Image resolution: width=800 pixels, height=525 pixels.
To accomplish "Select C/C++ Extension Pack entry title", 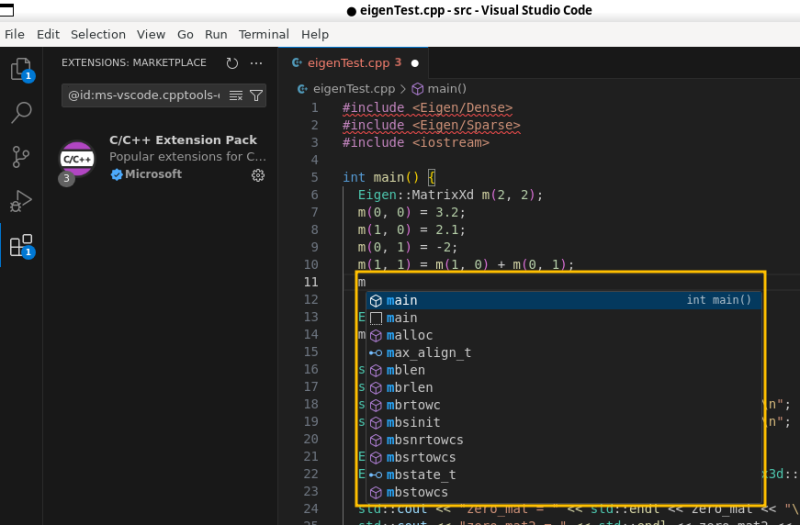I will 183,140.
